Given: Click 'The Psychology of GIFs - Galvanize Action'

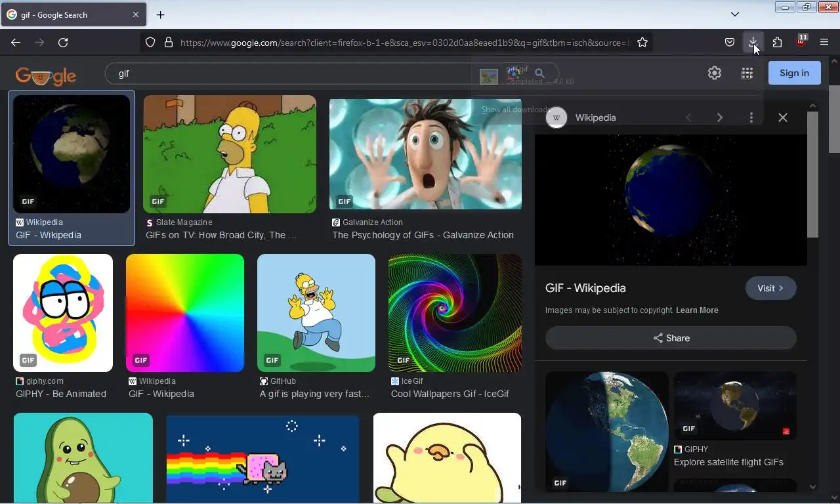Looking at the screenshot, I should [423, 235].
